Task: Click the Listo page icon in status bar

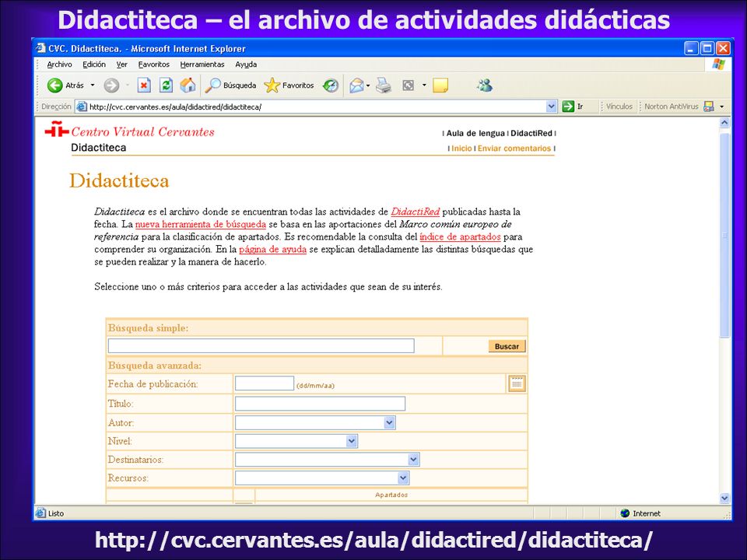Action: [x=40, y=513]
